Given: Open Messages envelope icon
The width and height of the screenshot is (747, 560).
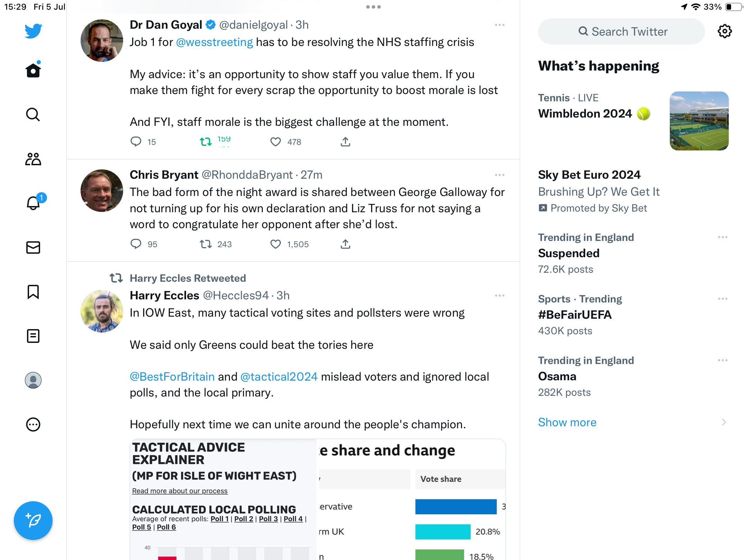Looking at the screenshot, I should 33,248.
